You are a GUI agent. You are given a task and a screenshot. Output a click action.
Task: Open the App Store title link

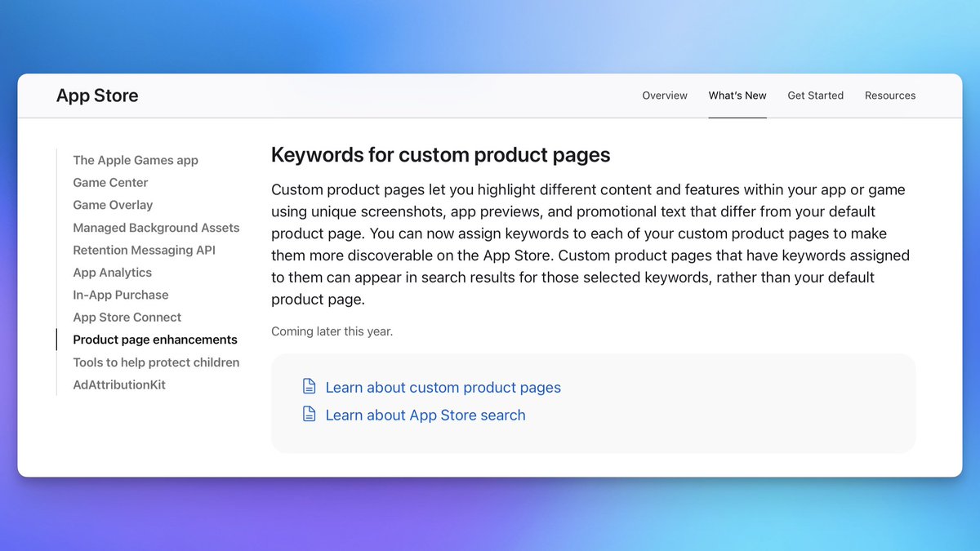point(97,96)
